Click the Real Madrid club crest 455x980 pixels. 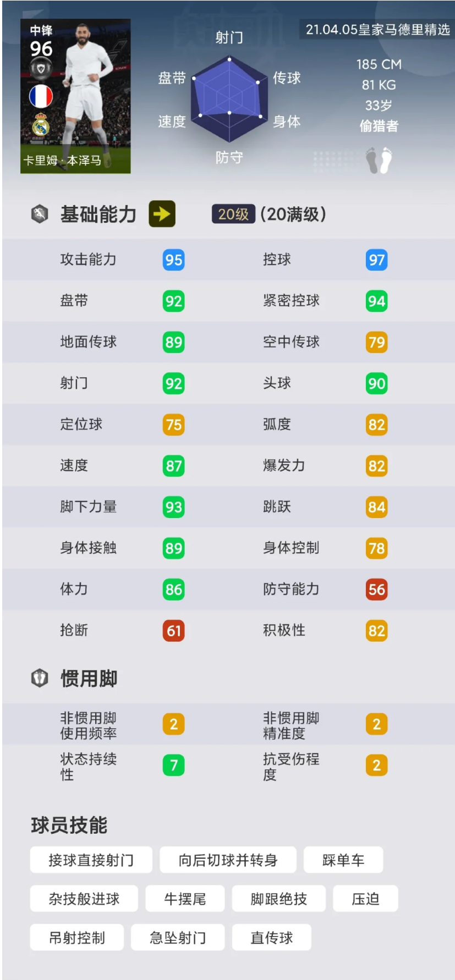point(41,125)
